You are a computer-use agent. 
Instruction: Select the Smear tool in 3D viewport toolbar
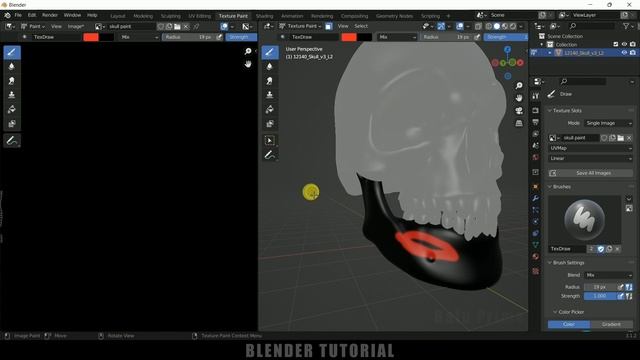click(x=270, y=81)
